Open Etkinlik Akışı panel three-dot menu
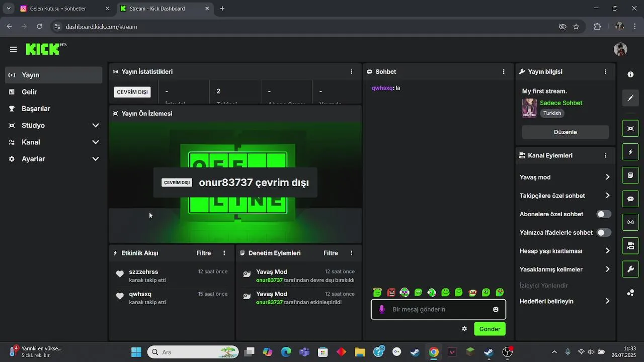The image size is (644, 362). click(224, 253)
